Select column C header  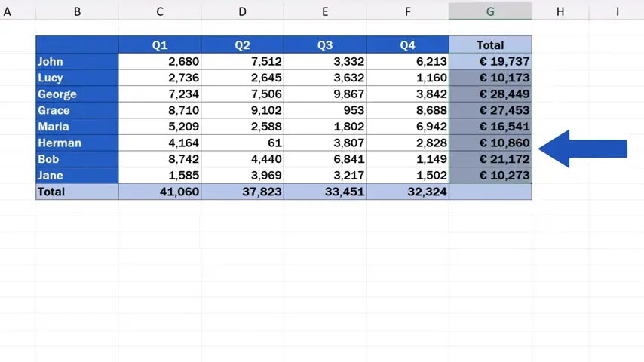(160, 11)
